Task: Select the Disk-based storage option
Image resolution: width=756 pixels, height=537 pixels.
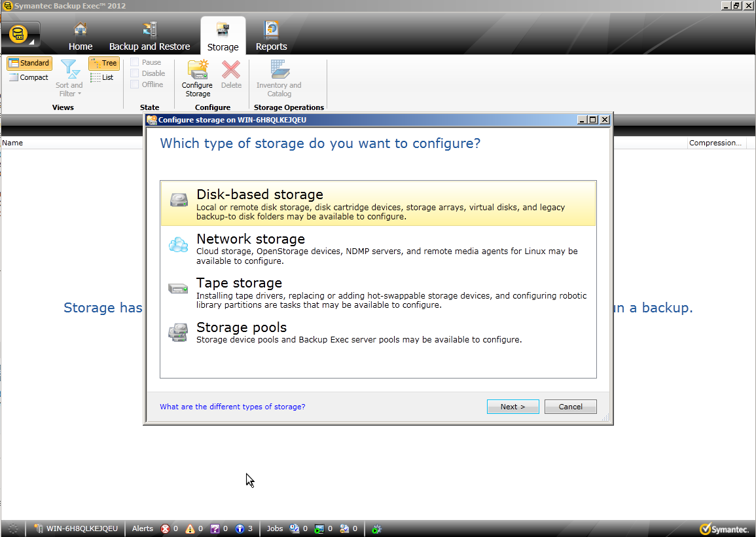Action: tap(378, 204)
